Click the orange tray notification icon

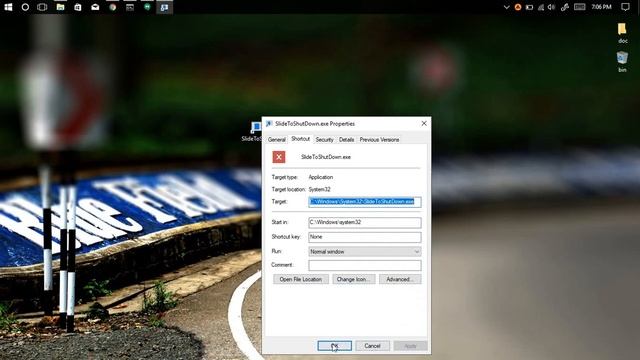pyautogui.click(x=518, y=7)
